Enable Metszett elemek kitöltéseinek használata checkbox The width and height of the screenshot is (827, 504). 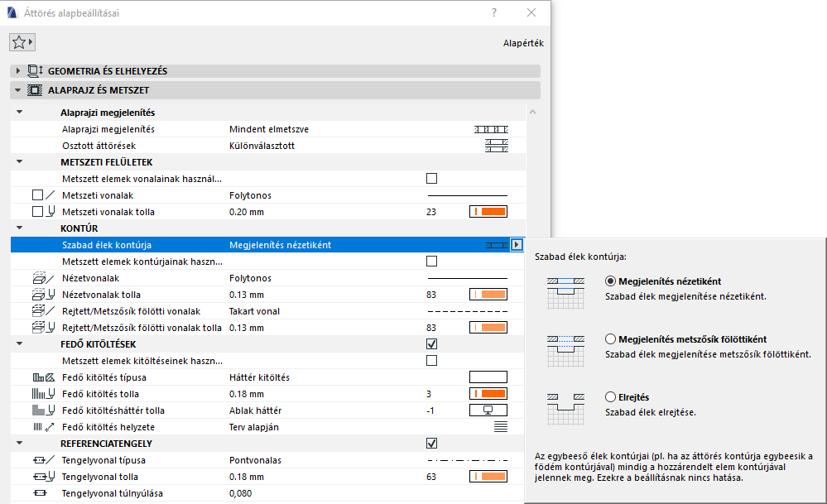coord(431,361)
